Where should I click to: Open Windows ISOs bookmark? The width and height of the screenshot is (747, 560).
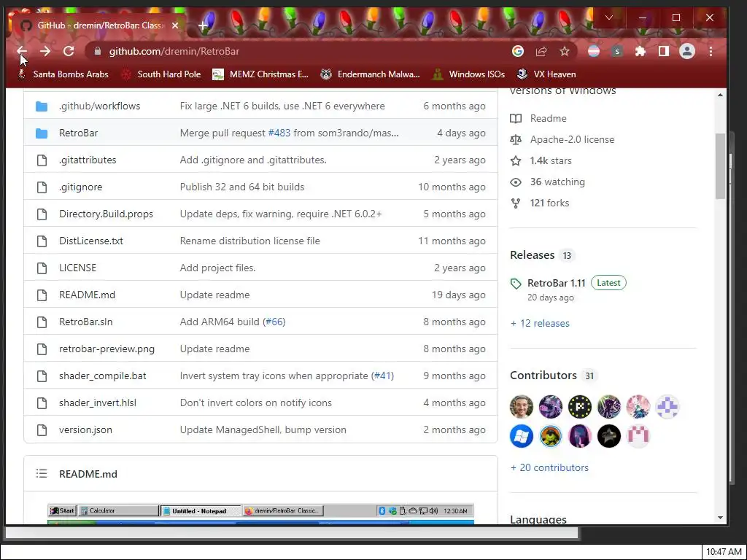click(x=468, y=74)
